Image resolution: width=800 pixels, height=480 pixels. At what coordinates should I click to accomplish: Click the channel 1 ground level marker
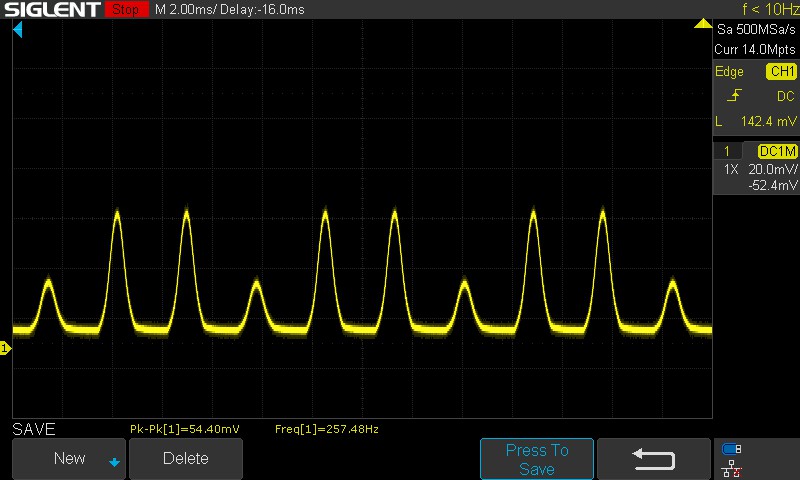(5, 348)
